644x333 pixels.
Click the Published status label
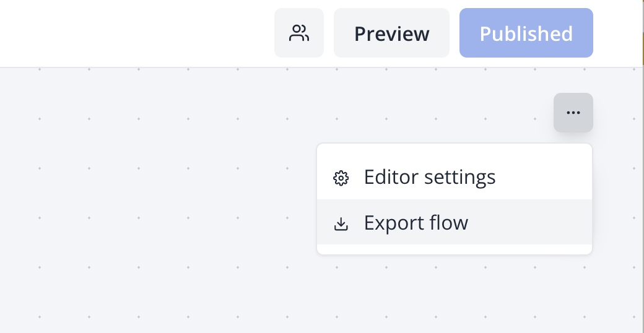click(526, 33)
